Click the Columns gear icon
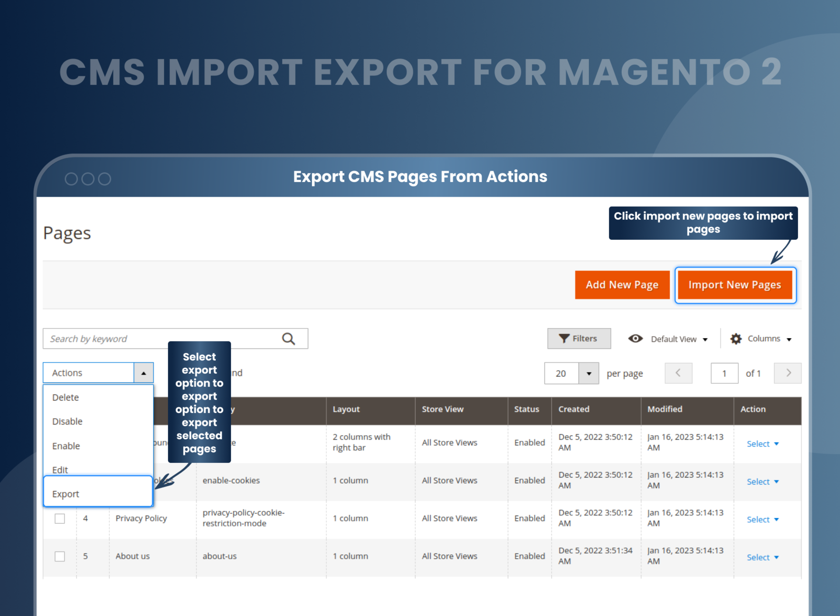 [x=736, y=339]
